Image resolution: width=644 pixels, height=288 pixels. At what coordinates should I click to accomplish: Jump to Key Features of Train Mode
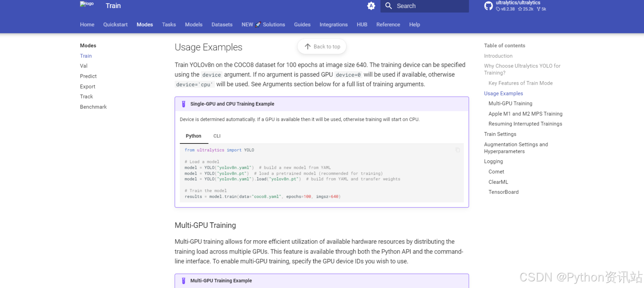click(520, 83)
